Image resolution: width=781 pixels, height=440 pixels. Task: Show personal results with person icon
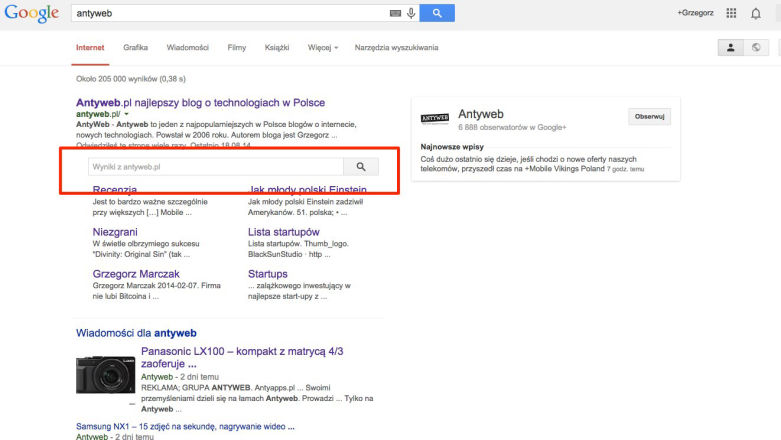point(731,48)
